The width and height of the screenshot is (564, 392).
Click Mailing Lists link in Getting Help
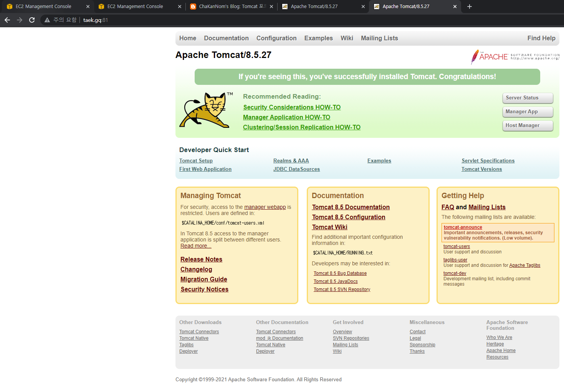[487, 207]
